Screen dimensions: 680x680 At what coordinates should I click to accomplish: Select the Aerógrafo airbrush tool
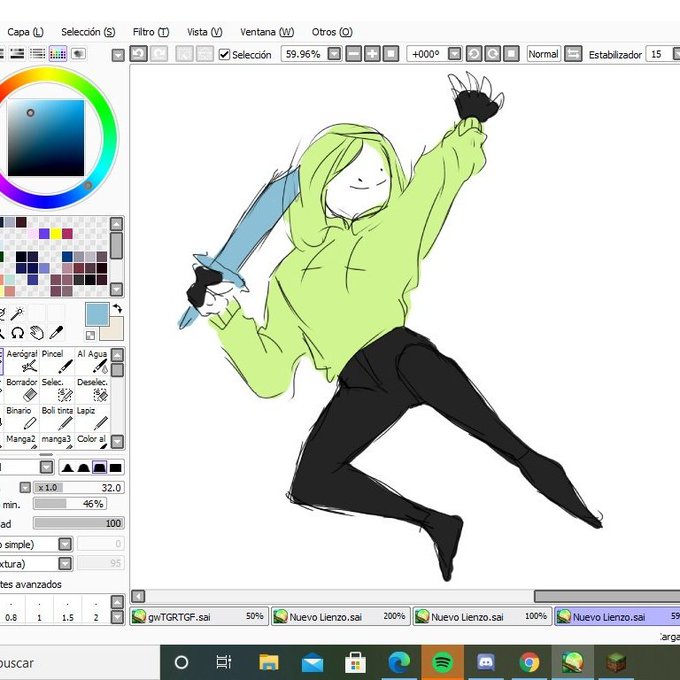click(21, 361)
